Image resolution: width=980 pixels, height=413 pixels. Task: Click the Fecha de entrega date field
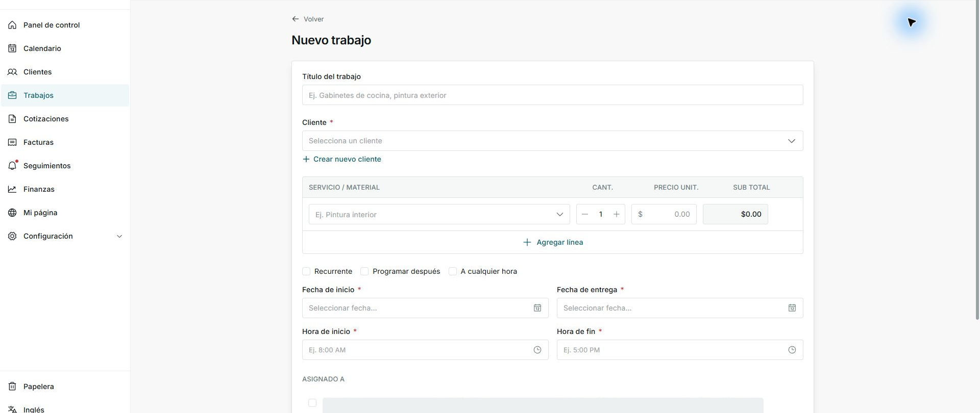tap(680, 308)
